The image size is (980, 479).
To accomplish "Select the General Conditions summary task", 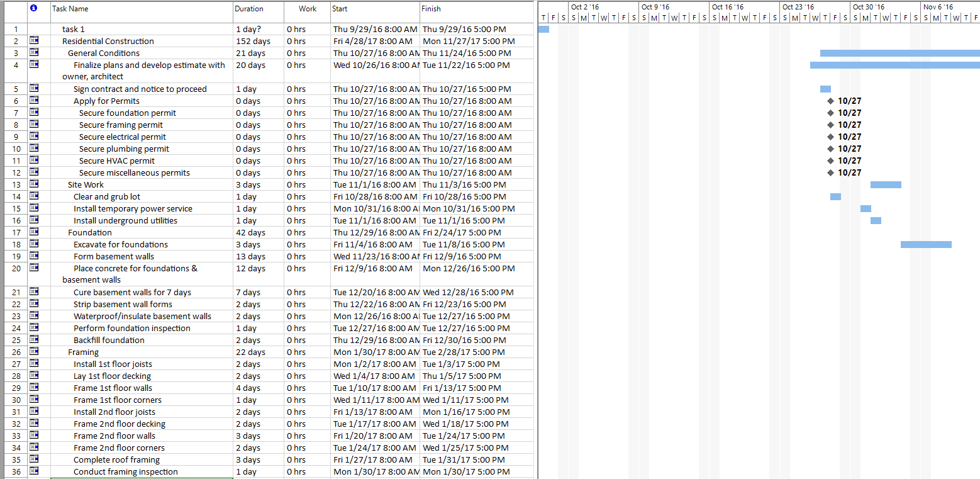I will (x=104, y=53).
